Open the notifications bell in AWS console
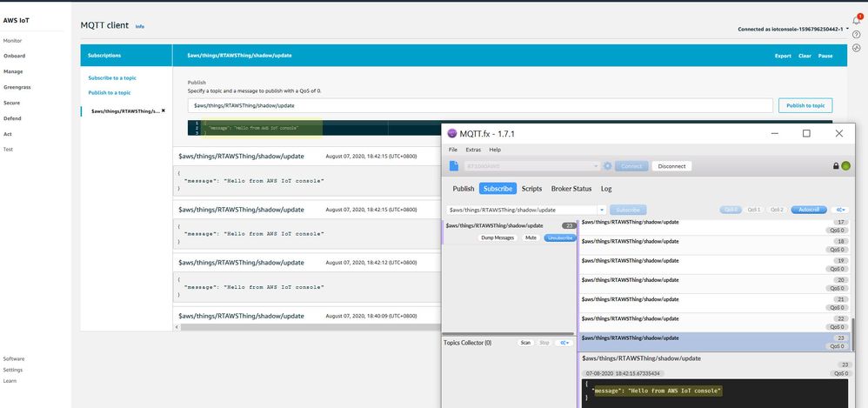 click(857, 21)
